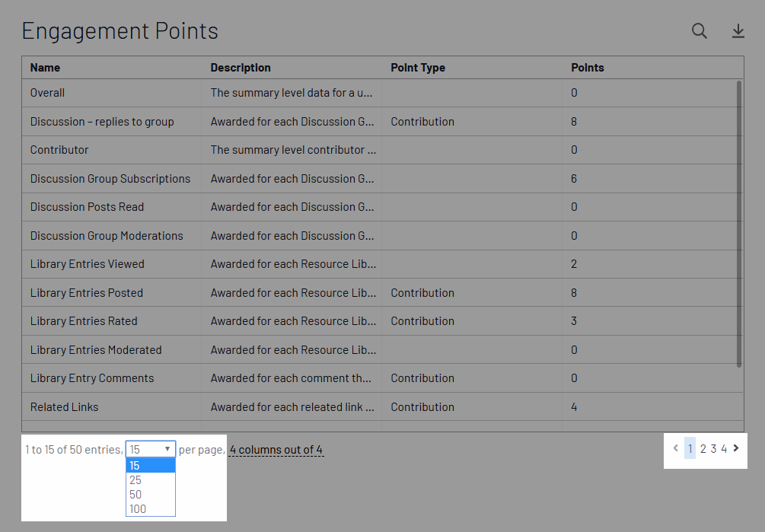Click Contribution in Library Entries Posted row
This screenshot has height=532, width=765.
[x=422, y=292]
